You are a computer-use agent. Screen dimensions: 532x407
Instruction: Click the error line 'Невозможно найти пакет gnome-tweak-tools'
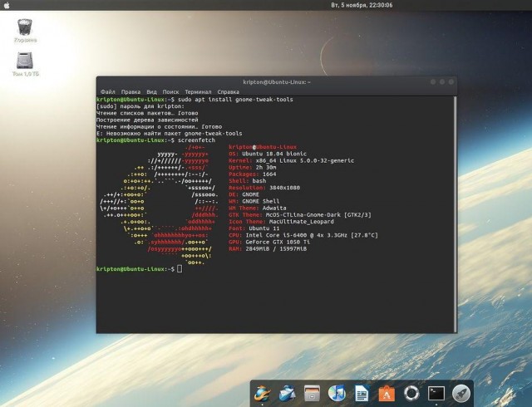click(169, 133)
